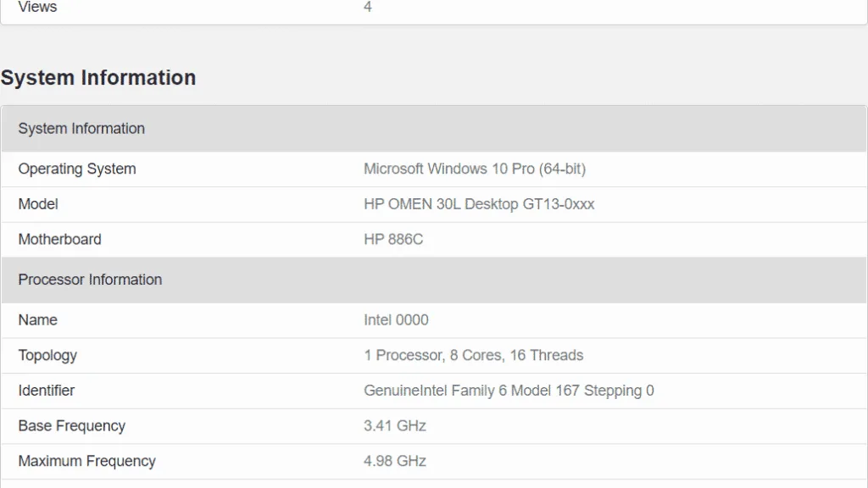Click the gray System Information table header row
This screenshot has height=488, width=868.
point(81,129)
